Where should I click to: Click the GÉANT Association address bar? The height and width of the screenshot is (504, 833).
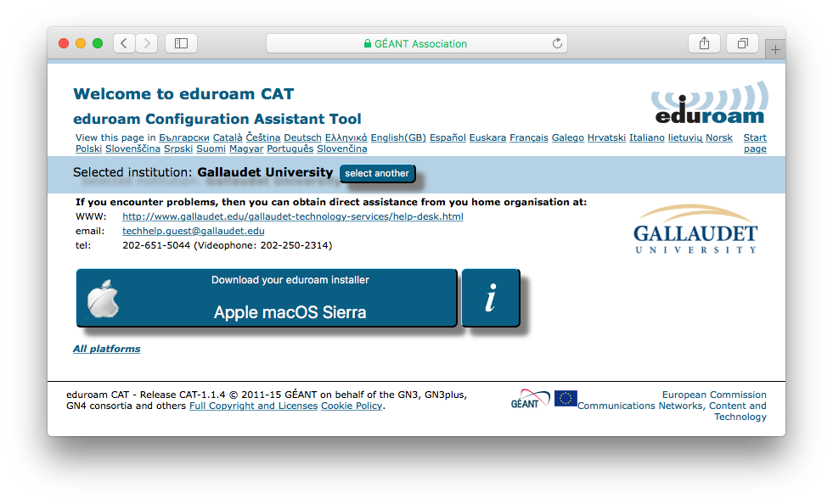pyautogui.click(x=416, y=43)
